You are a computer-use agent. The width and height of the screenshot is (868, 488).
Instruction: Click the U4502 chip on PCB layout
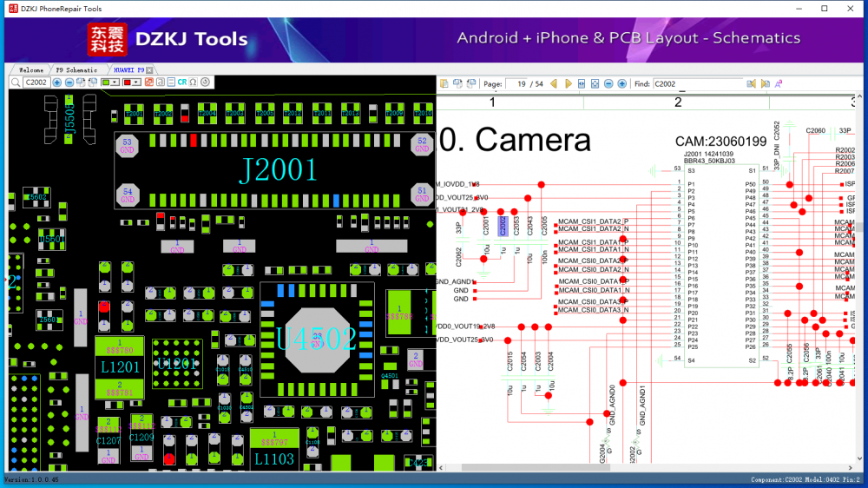click(317, 339)
